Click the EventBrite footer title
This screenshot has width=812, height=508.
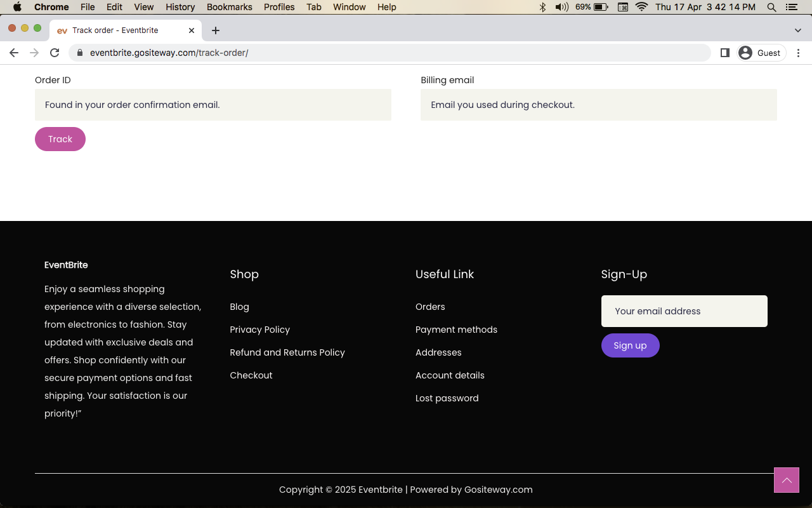click(x=66, y=265)
